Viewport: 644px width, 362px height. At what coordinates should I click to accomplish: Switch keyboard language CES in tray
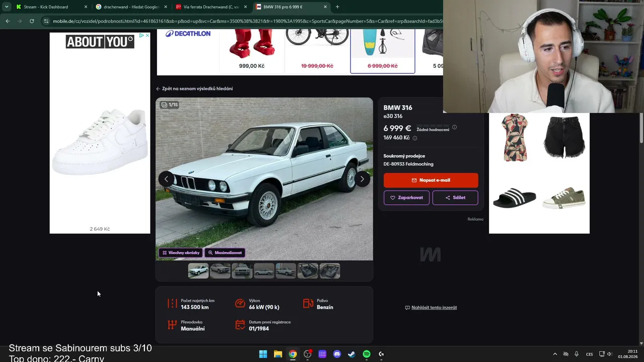[589, 354]
